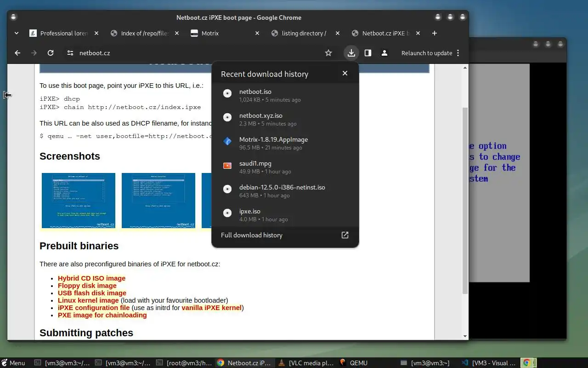Click the Chrome icon in the system tray
This screenshot has width=588, height=368.
pos(527,363)
